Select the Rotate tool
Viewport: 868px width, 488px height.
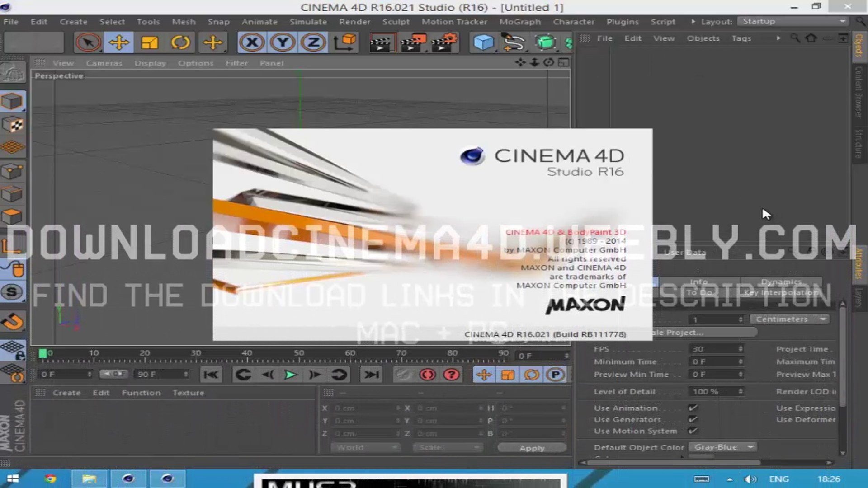(x=180, y=43)
